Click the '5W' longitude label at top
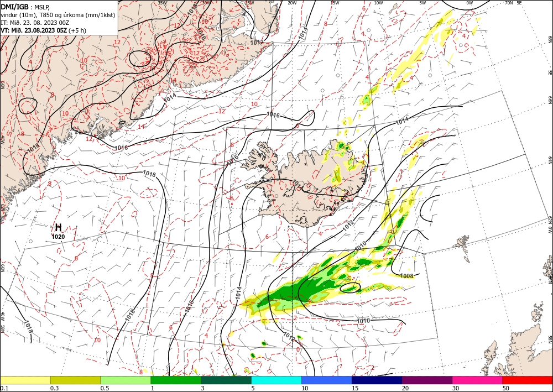 [x=422, y=3]
